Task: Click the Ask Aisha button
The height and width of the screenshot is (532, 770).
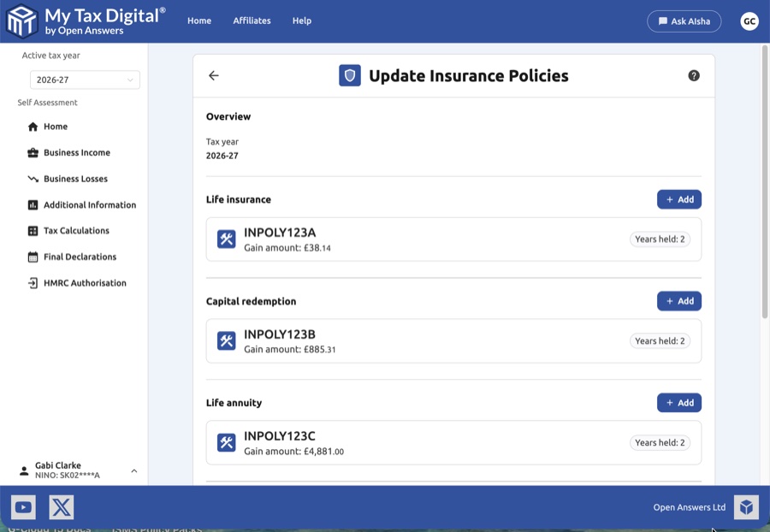Action: 684,21
